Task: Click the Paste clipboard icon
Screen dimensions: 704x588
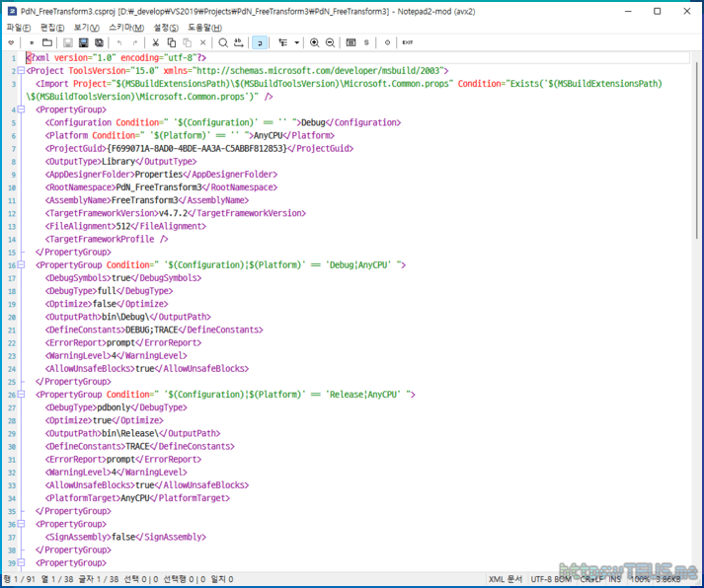Action: pos(188,42)
